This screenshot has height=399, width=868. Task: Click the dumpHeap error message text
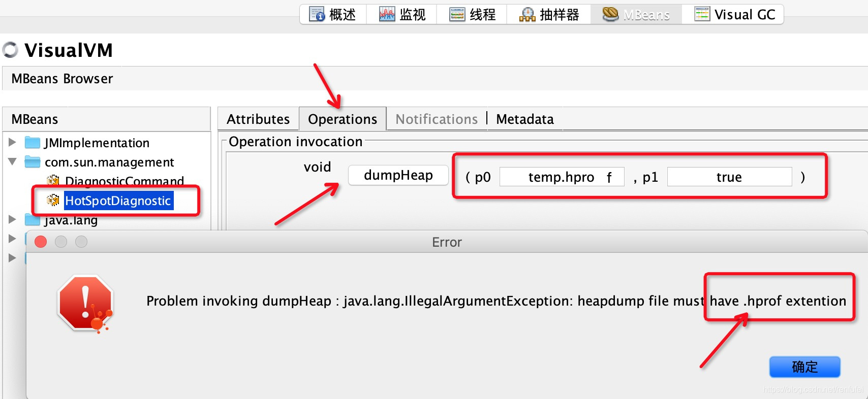(496, 301)
